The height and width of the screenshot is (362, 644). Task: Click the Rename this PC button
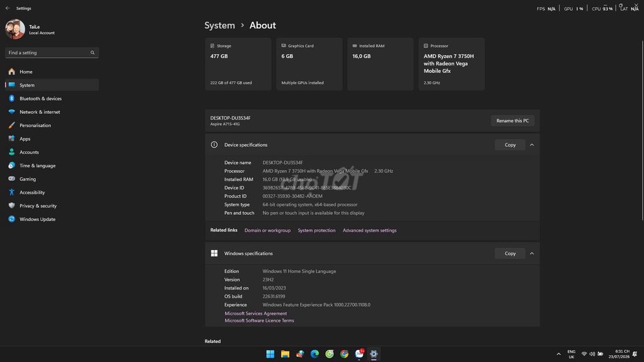(513, 120)
